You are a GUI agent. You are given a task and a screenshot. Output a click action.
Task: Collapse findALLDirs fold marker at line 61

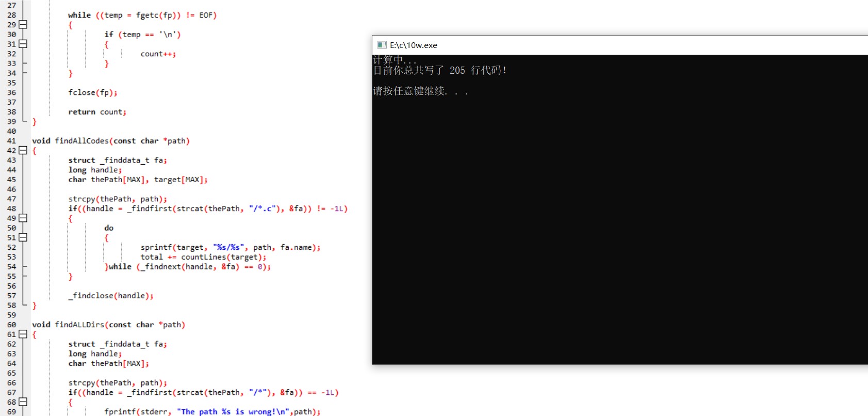23,334
